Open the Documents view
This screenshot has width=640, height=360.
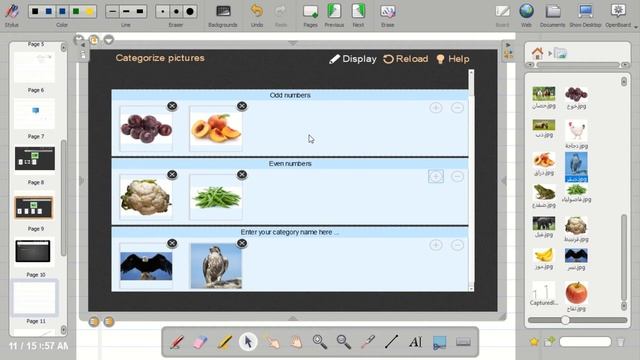tap(553, 16)
